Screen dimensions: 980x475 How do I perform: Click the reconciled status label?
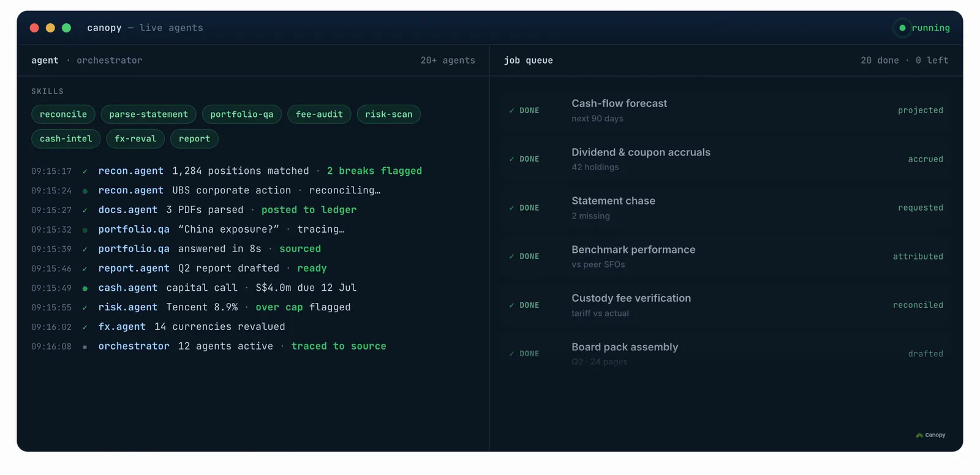click(x=918, y=305)
